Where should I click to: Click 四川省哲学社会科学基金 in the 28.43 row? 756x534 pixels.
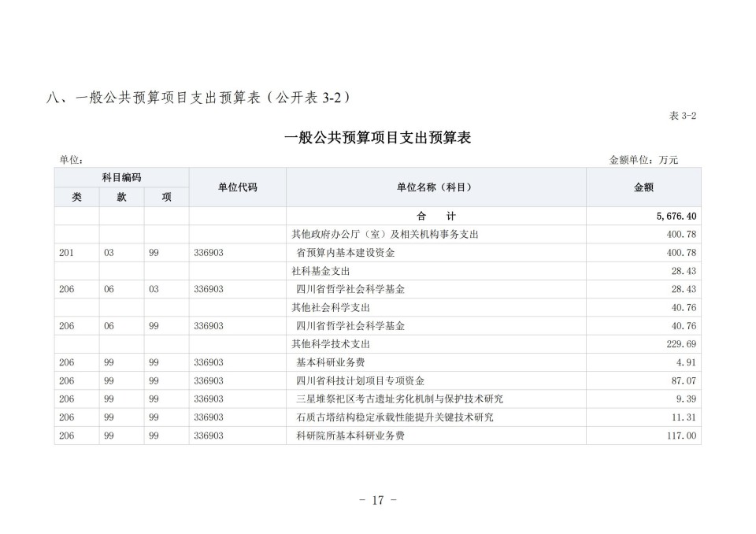tap(350, 289)
